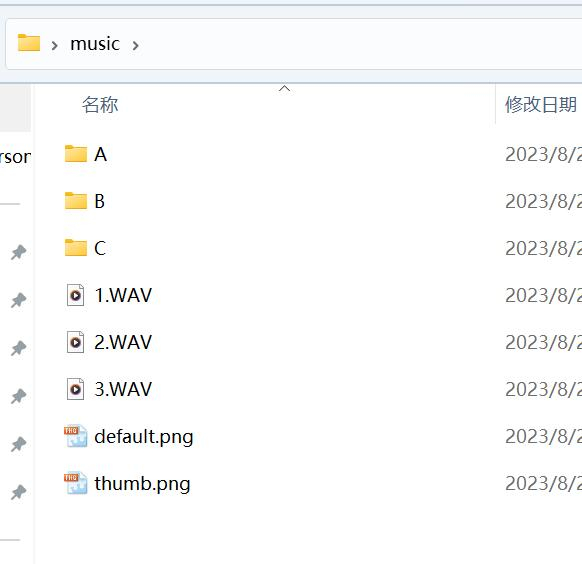This screenshot has height=564, width=582.
Task: Select file name 2.WAV
Action: pyautogui.click(x=123, y=342)
